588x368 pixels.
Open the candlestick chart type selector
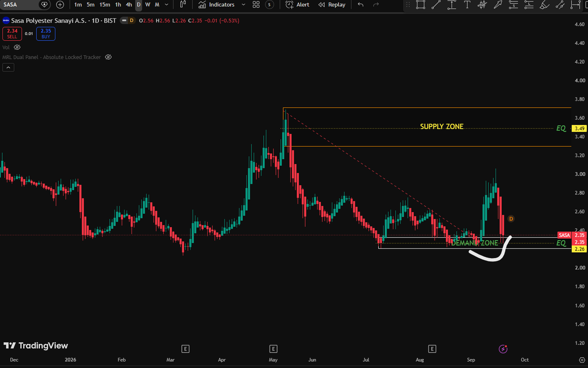(183, 4)
